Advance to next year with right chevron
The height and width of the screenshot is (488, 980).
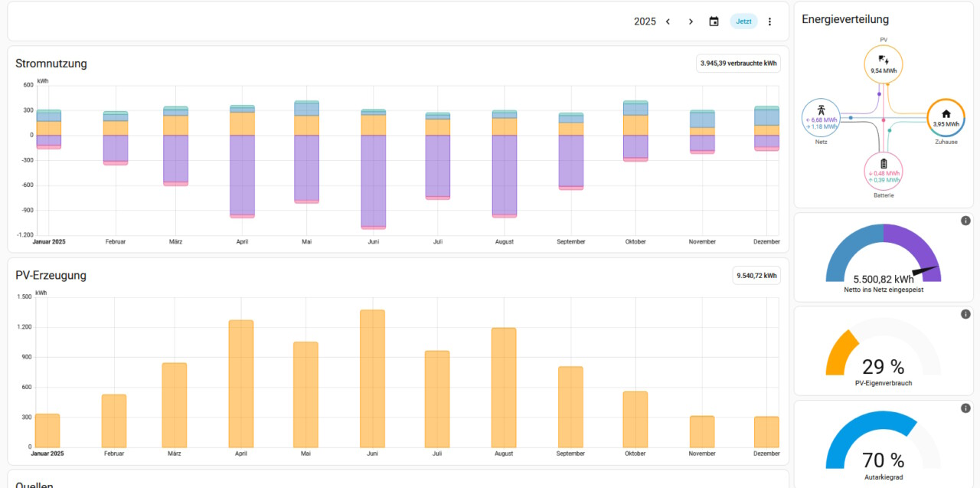(691, 21)
